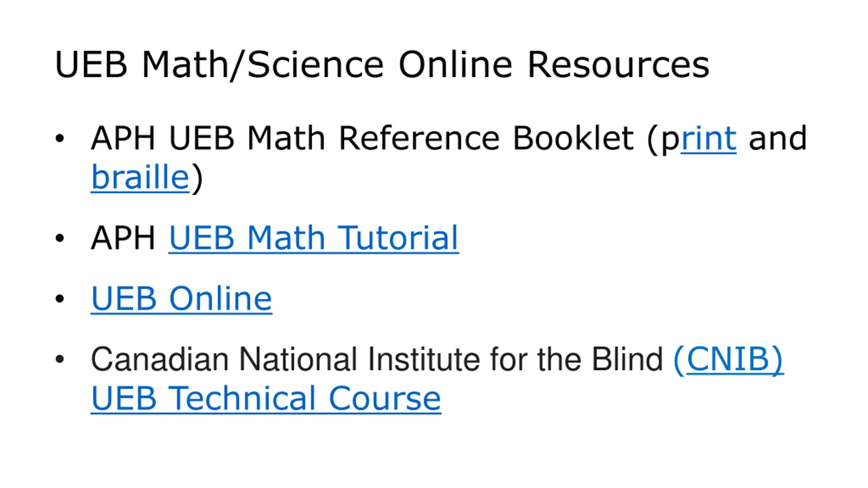Open the "braille" hyperlink
The image size is (868, 488).
pos(140,177)
